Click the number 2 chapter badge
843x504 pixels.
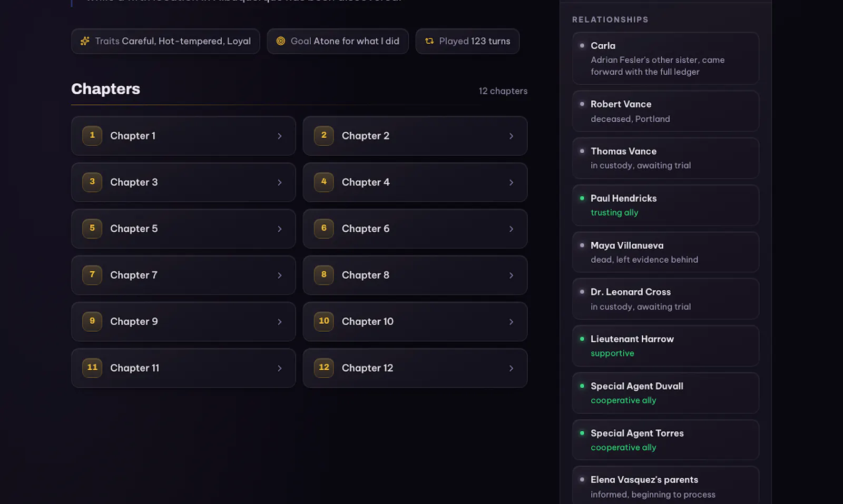coord(324,135)
